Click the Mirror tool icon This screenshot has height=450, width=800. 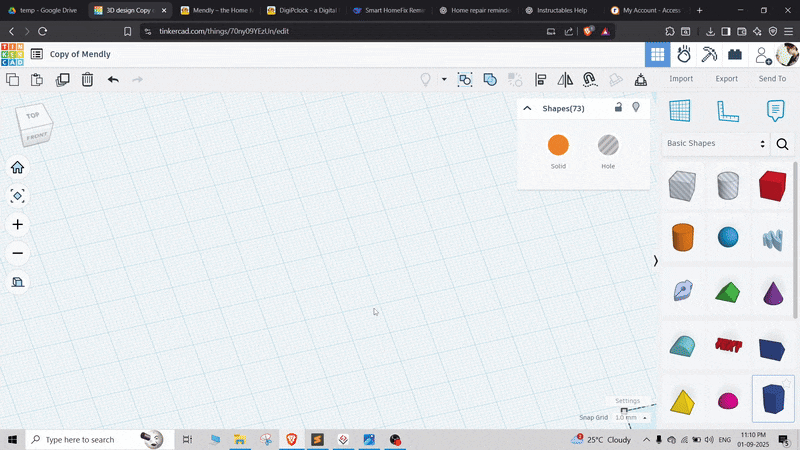(x=565, y=80)
